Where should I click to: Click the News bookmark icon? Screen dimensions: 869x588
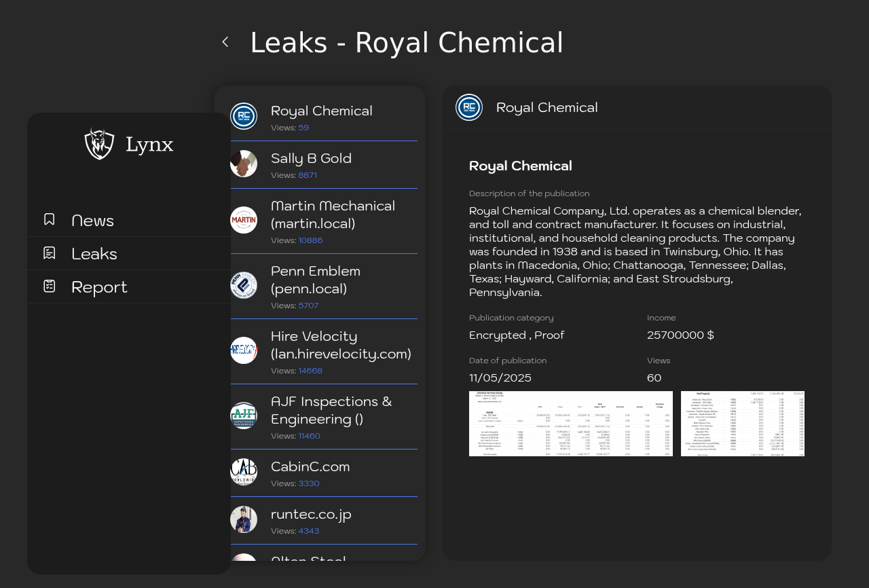point(49,219)
